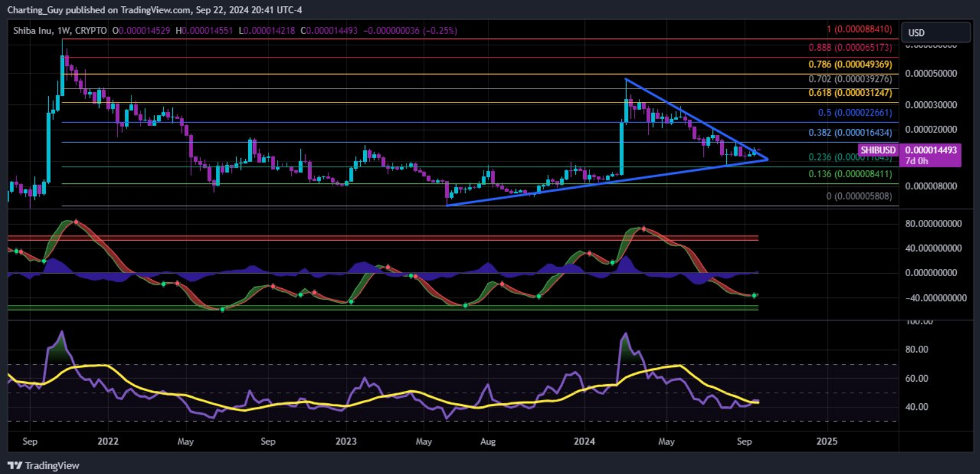Click 2024 on the time axis
980x474 pixels.
coord(584,441)
